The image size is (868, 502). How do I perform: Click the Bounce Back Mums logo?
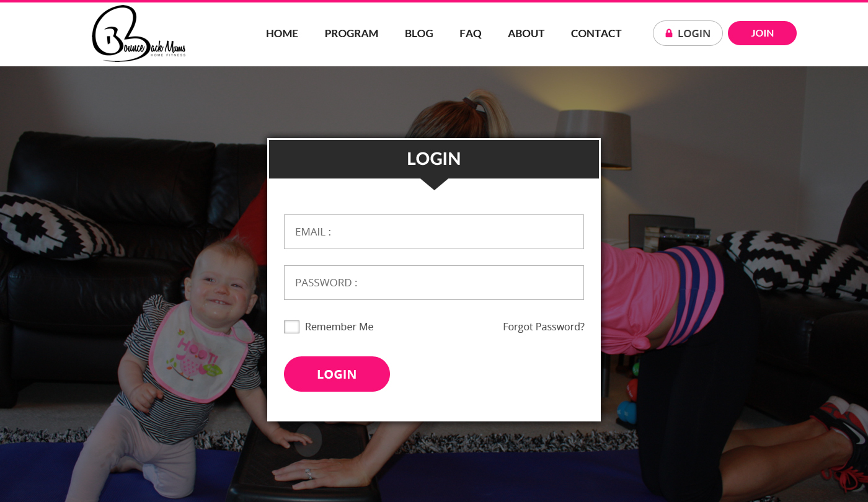(x=139, y=33)
